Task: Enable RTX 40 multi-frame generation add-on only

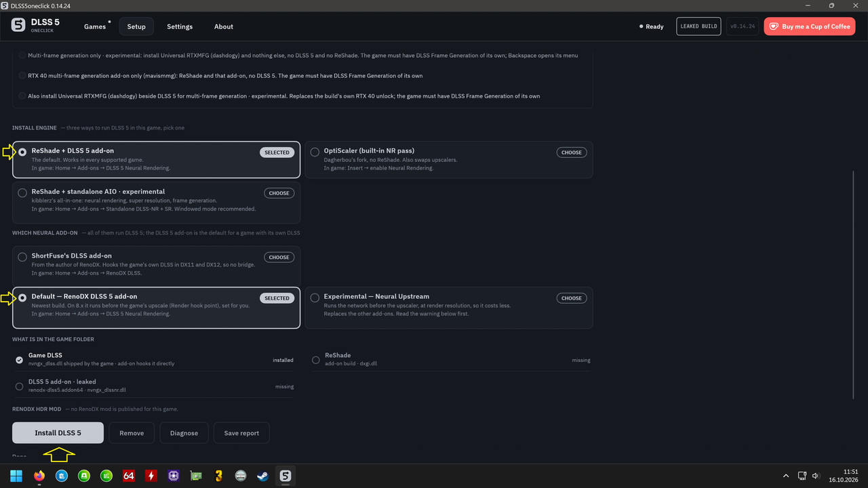Action: click(22, 76)
